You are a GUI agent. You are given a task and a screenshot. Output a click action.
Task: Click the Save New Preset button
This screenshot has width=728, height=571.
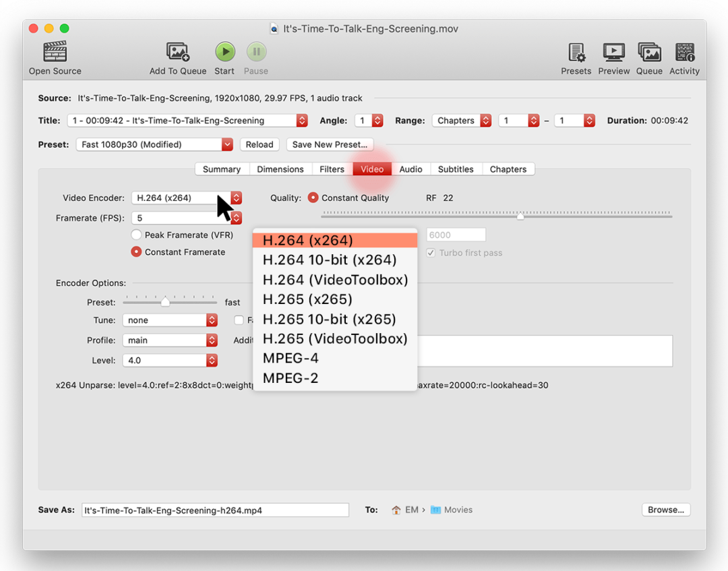pos(330,144)
